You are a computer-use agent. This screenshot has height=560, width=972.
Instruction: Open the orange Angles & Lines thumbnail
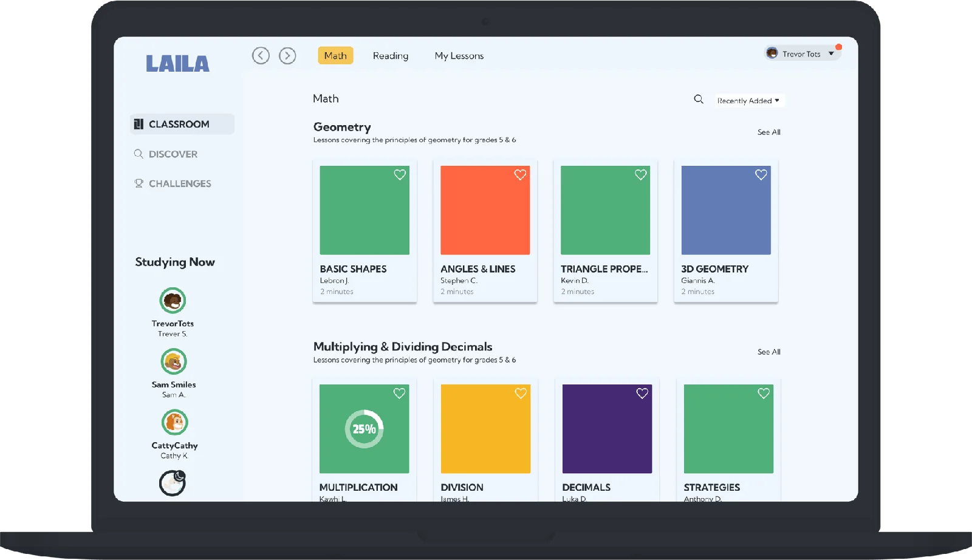click(485, 210)
